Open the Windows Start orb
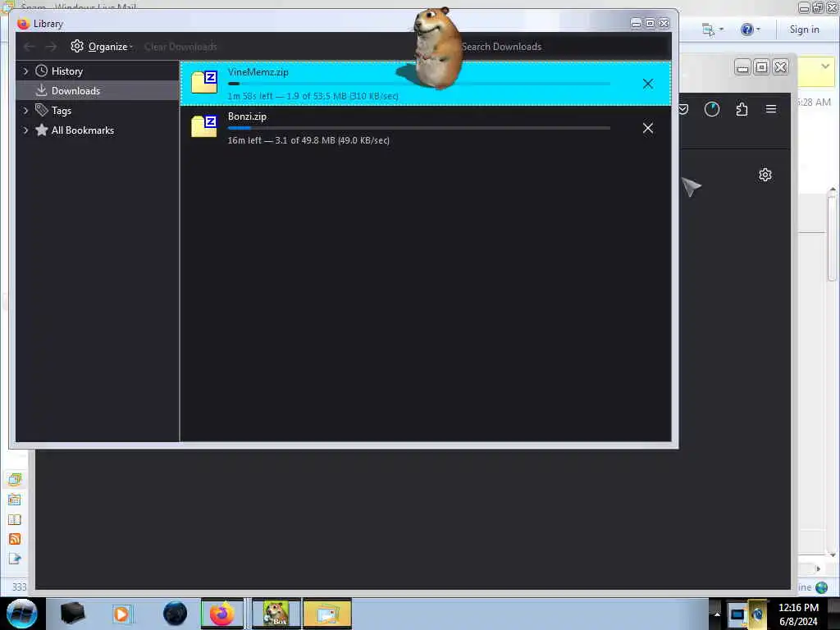The image size is (840, 630). coord(21,614)
